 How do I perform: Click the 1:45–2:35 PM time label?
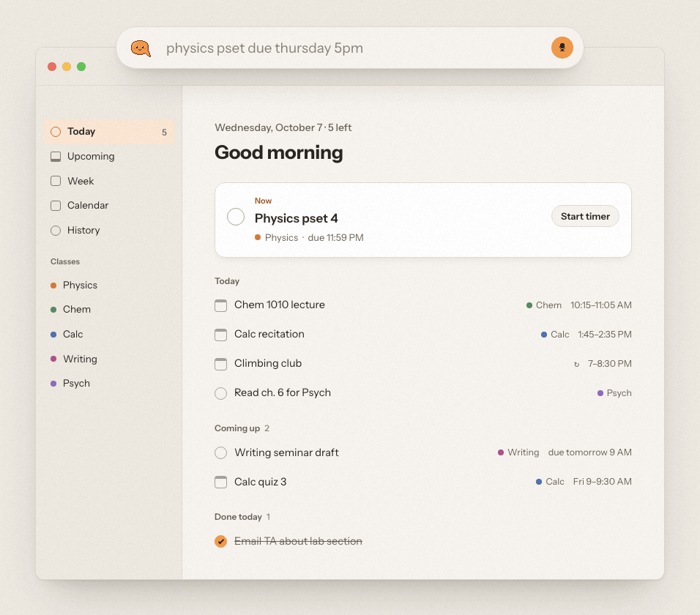(605, 335)
